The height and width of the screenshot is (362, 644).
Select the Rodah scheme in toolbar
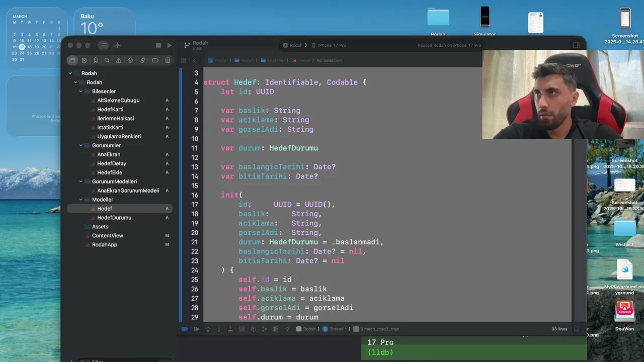point(293,45)
